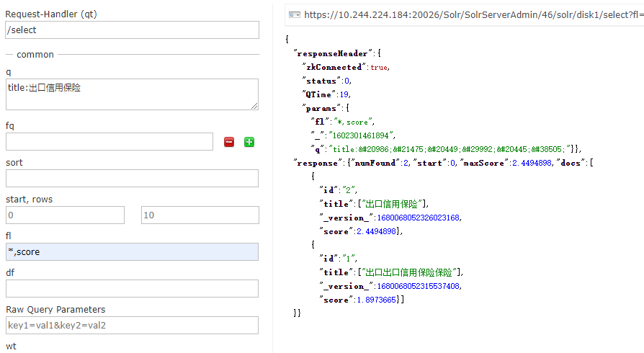Click the "common" section legend

35,54
